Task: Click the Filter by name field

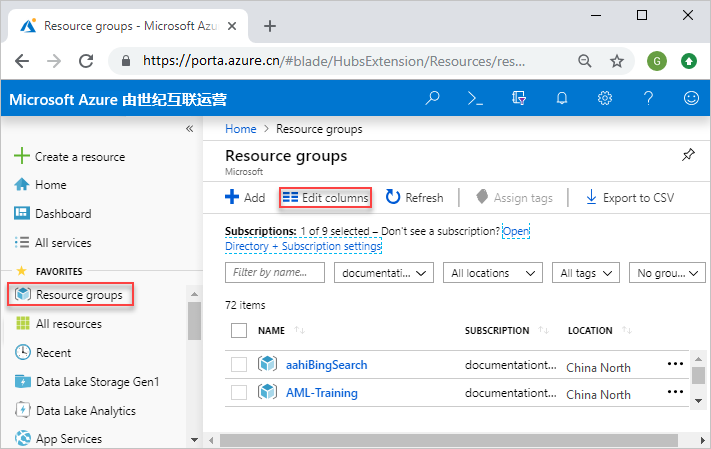Action: [275, 273]
